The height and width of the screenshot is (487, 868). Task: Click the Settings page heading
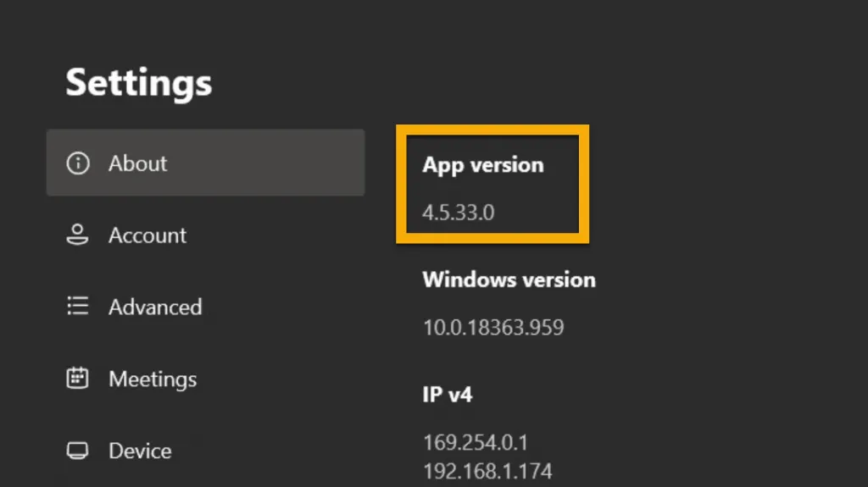coord(138,83)
